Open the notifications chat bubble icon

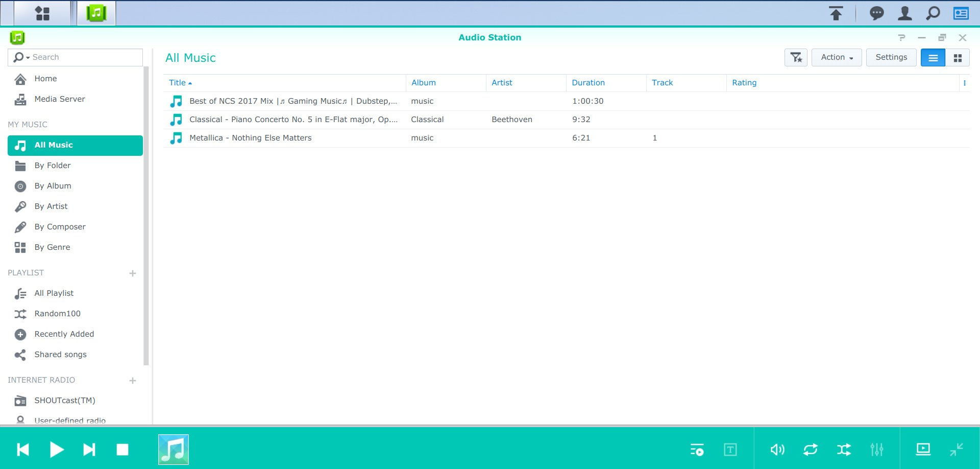click(x=877, y=13)
